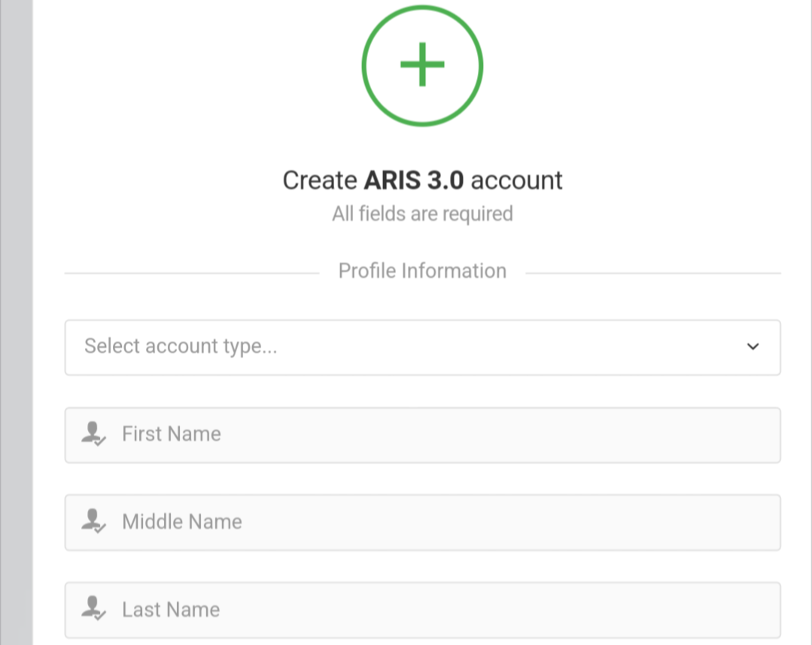Click the "Select account type..." placeholder text
Image resolution: width=812 pixels, height=645 pixels.
coord(181,346)
